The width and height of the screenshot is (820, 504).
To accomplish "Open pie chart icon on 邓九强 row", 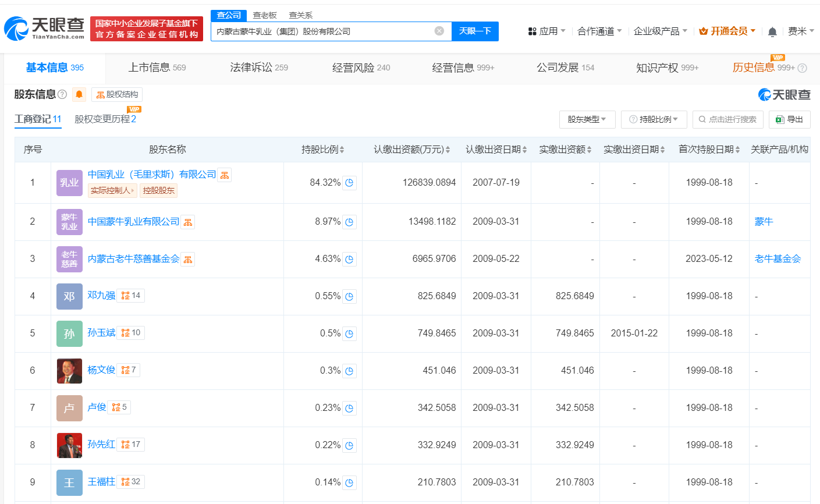I will tap(349, 296).
